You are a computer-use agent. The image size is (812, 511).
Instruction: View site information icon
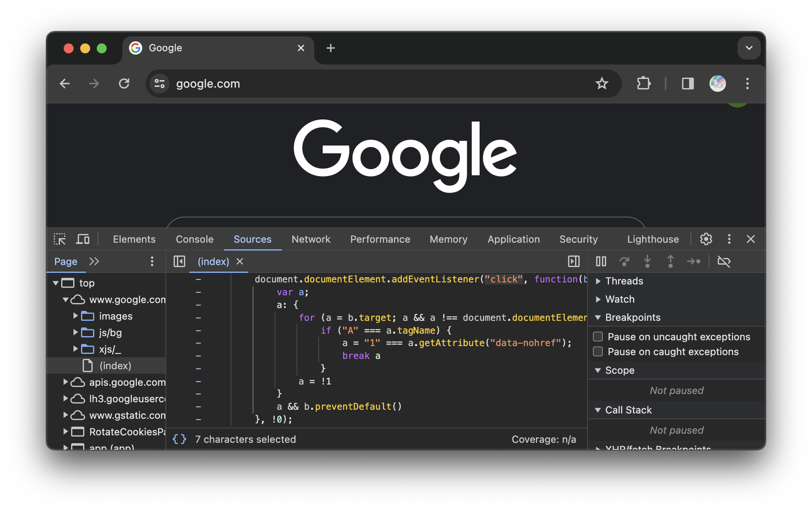click(160, 84)
